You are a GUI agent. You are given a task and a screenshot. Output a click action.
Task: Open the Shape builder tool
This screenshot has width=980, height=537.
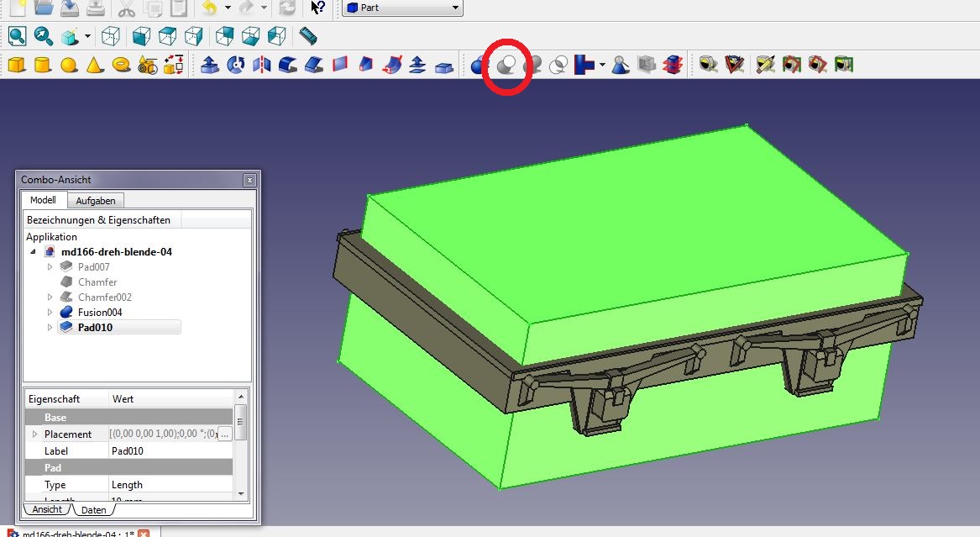pos(174,65)
